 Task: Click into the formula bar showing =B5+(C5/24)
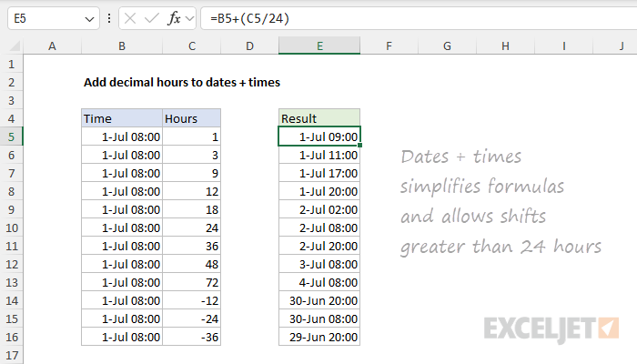point(419,19)
